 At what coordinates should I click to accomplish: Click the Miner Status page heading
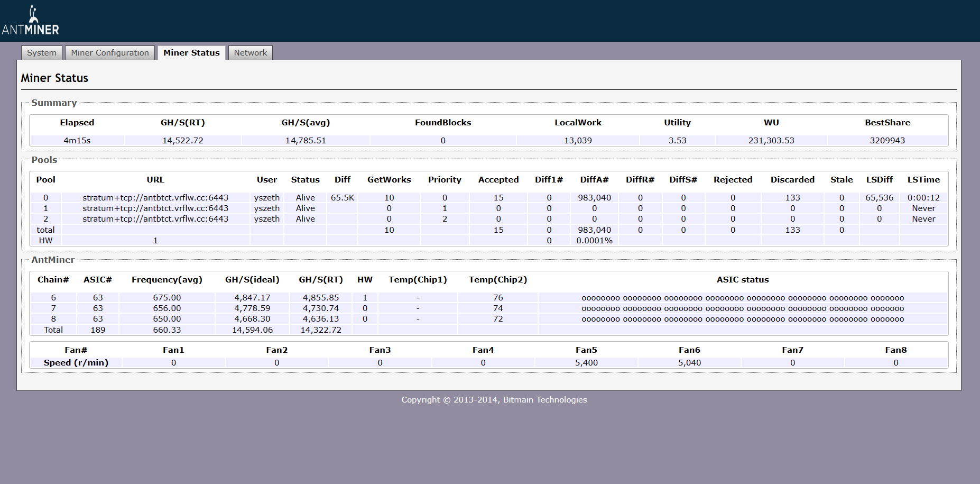coord(54,78)
